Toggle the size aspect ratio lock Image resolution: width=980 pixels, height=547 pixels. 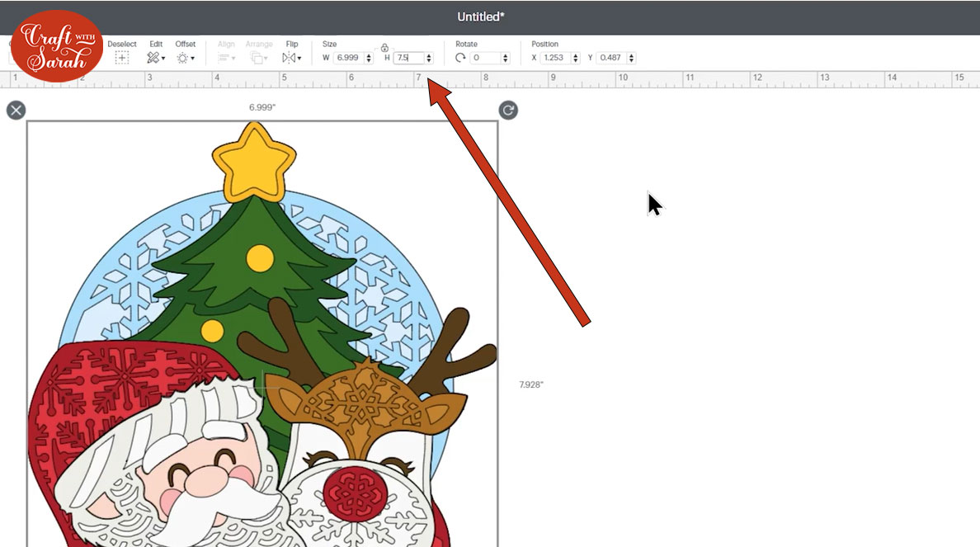[384, 48]
